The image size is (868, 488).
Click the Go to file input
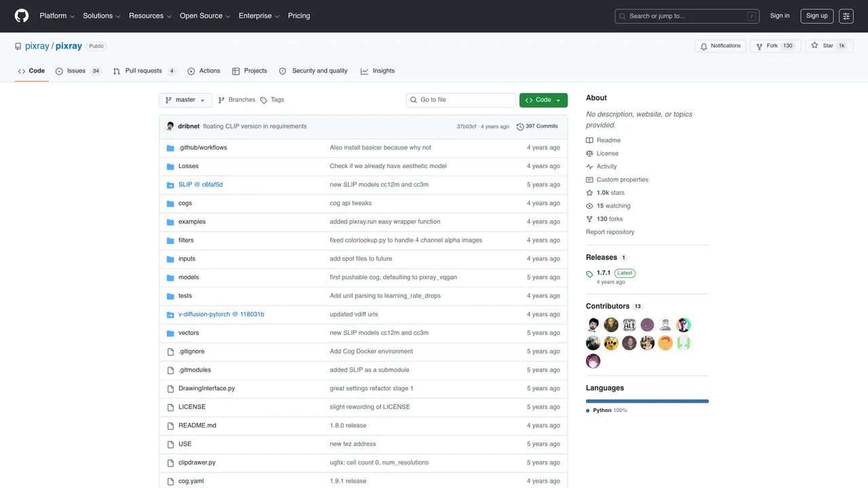[x=461, y=100]
